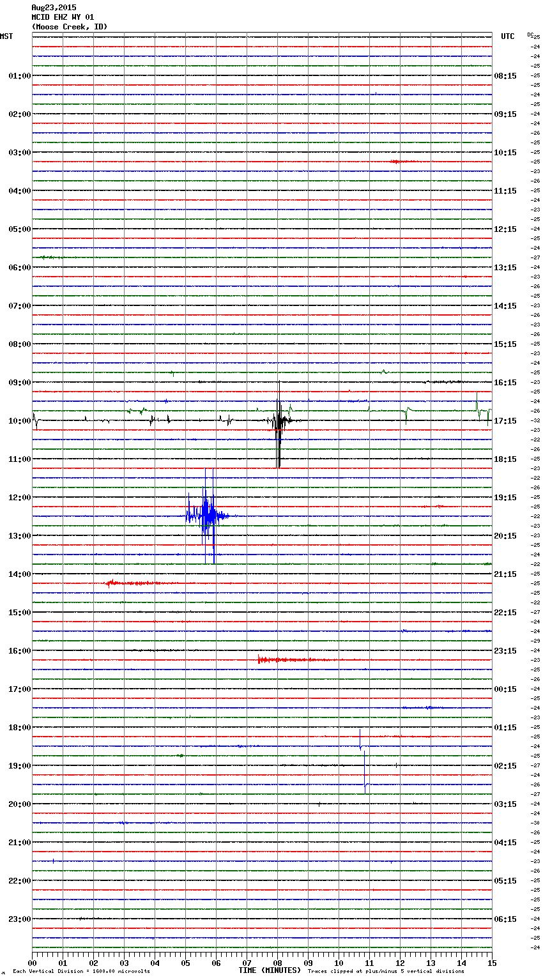The image size is (543, 980).
Task: Click the traces clipped footnote text
Action: click(386, 972)
